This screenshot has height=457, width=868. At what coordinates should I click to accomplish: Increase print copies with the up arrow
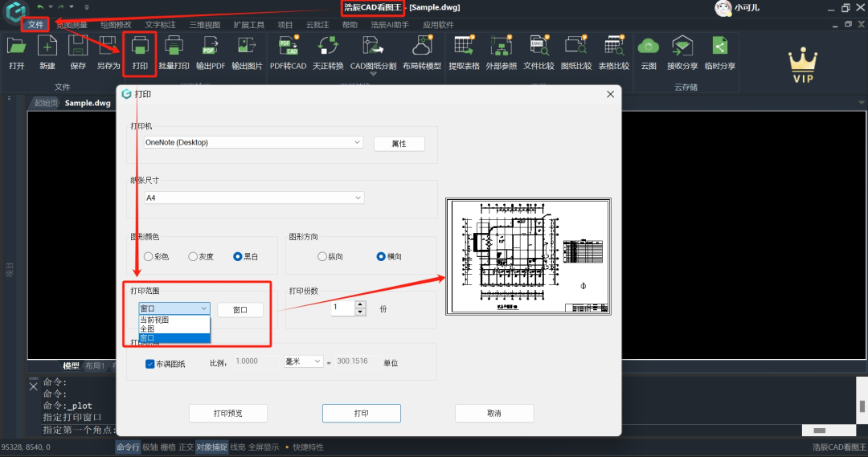(x=360, y=305)
